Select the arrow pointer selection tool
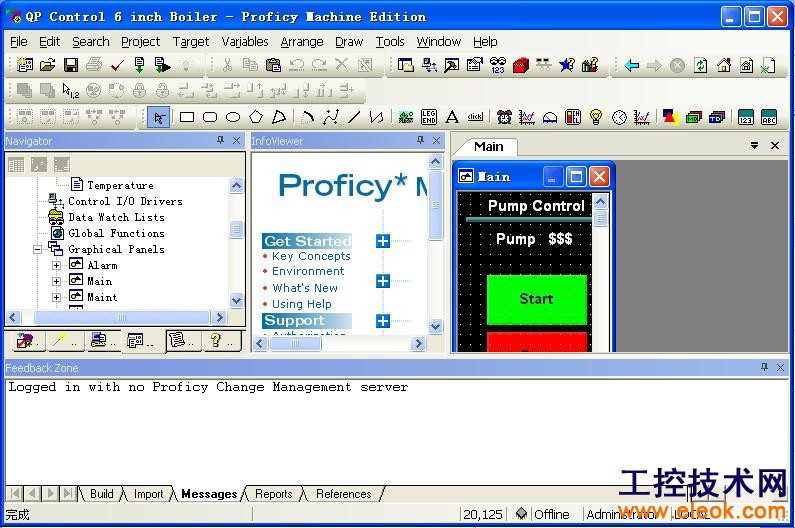The height and width of the screenshot is (528, 795). click(x=159, y=117)
